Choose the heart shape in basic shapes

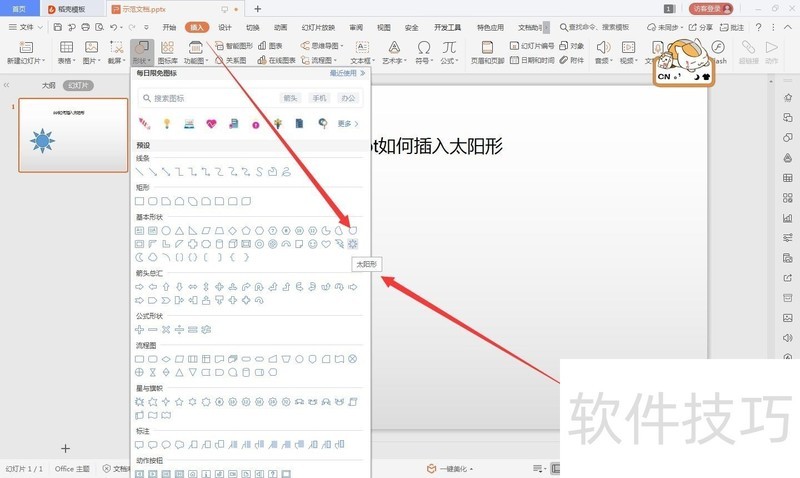pos(326,244)
